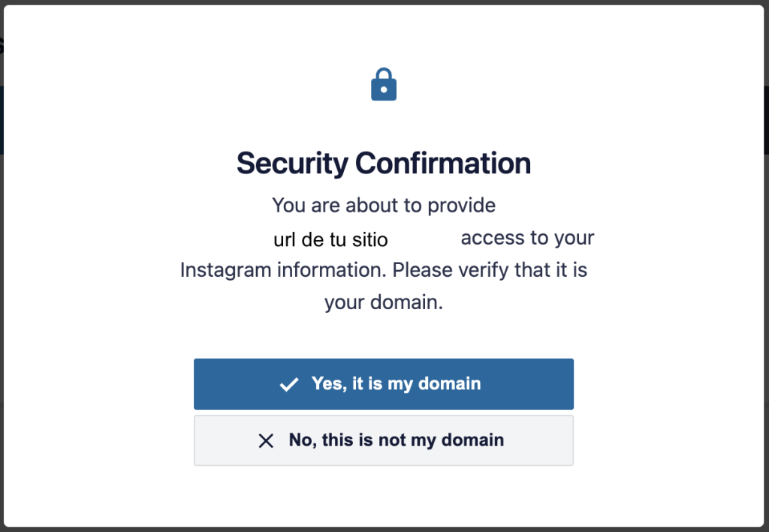Click the checkmark icon on the Yes button
The image size is (769, 532).
coord(288,384)
